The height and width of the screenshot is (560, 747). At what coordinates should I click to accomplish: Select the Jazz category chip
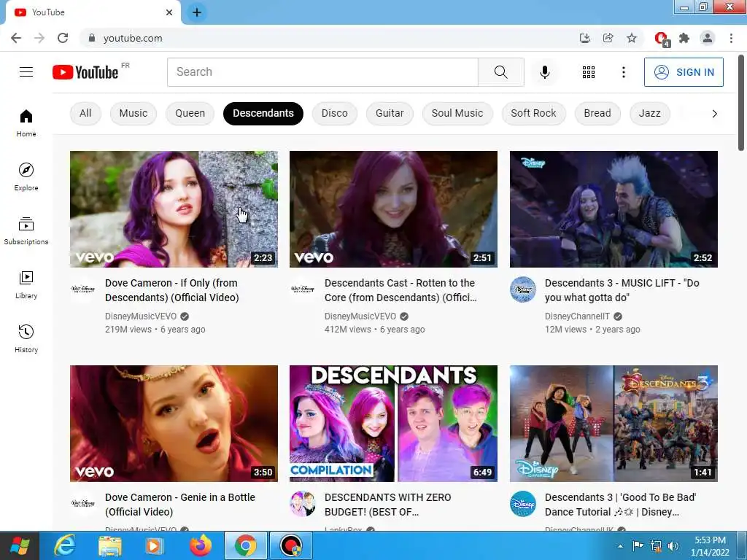pos(650,113)
